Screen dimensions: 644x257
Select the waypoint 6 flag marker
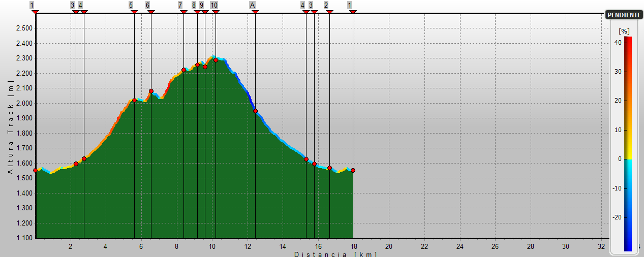point(147,5)
